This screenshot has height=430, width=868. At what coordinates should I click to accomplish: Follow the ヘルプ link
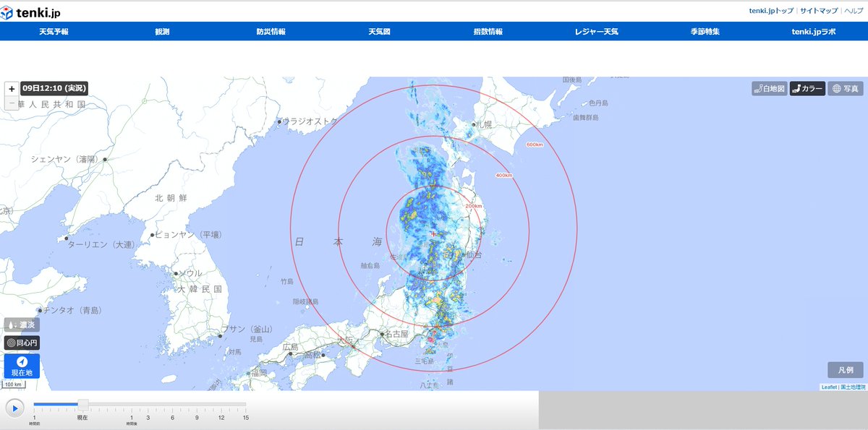(x=854, y=11)
